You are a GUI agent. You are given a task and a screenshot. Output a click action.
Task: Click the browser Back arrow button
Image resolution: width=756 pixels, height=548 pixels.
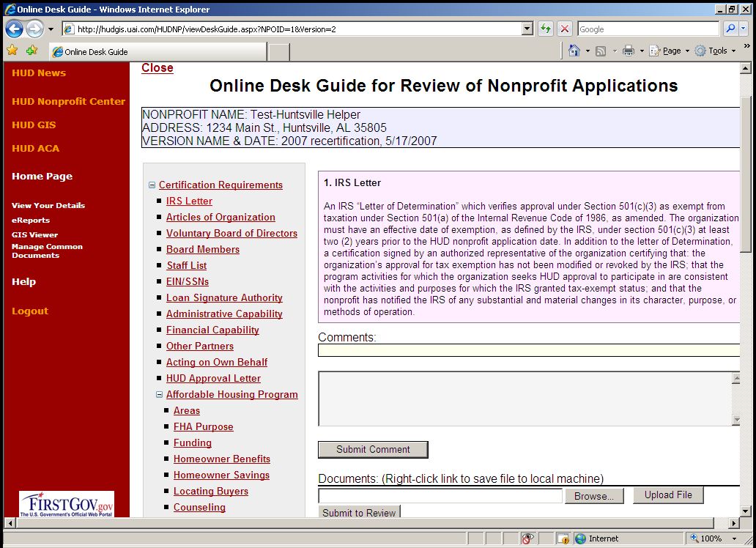(14, 29)
